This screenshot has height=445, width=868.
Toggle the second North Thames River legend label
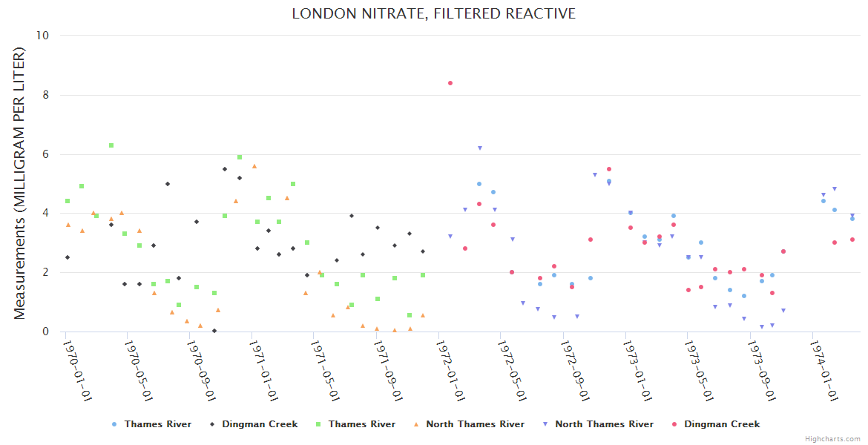pyautogui.click(x=604, y=424)
